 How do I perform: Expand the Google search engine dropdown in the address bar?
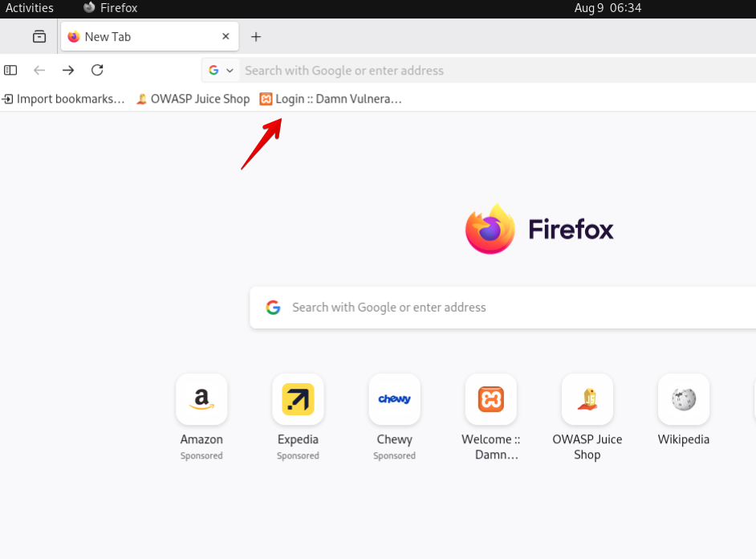click(x=221, y=71)
